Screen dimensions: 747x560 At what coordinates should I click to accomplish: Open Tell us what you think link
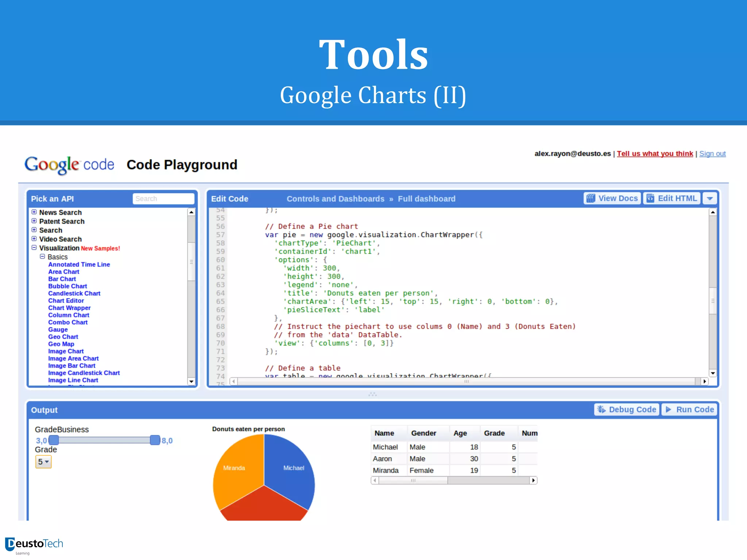pyautogui.click(x=655, y=153)
